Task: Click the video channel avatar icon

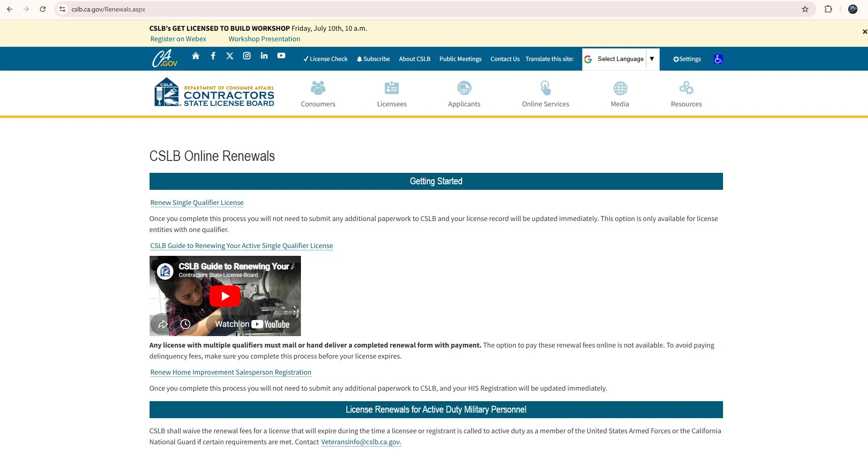Action: [165, 271]
